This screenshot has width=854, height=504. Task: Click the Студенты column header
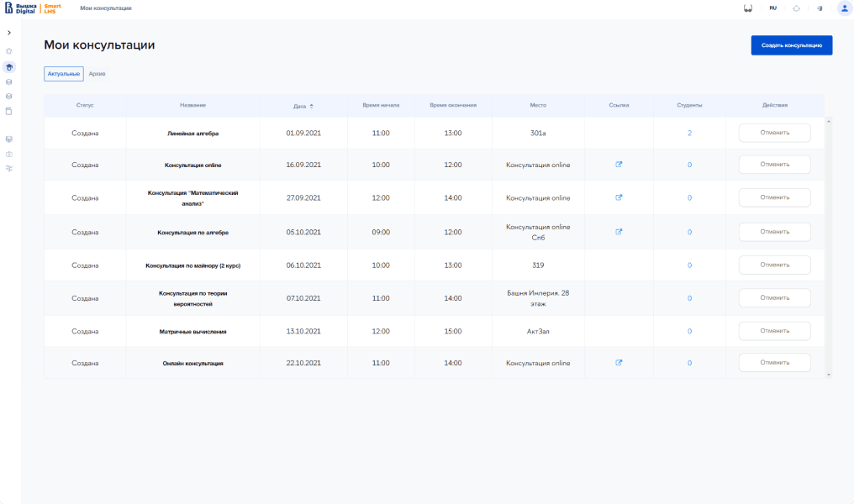click(689, 105)
